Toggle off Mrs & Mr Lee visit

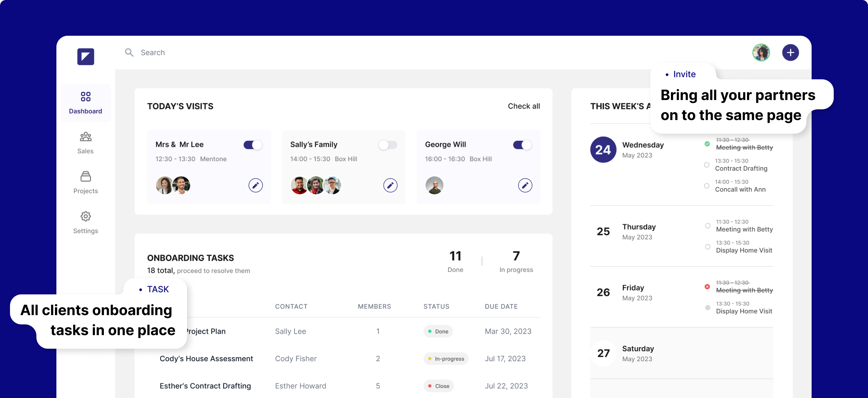point(253,145)
